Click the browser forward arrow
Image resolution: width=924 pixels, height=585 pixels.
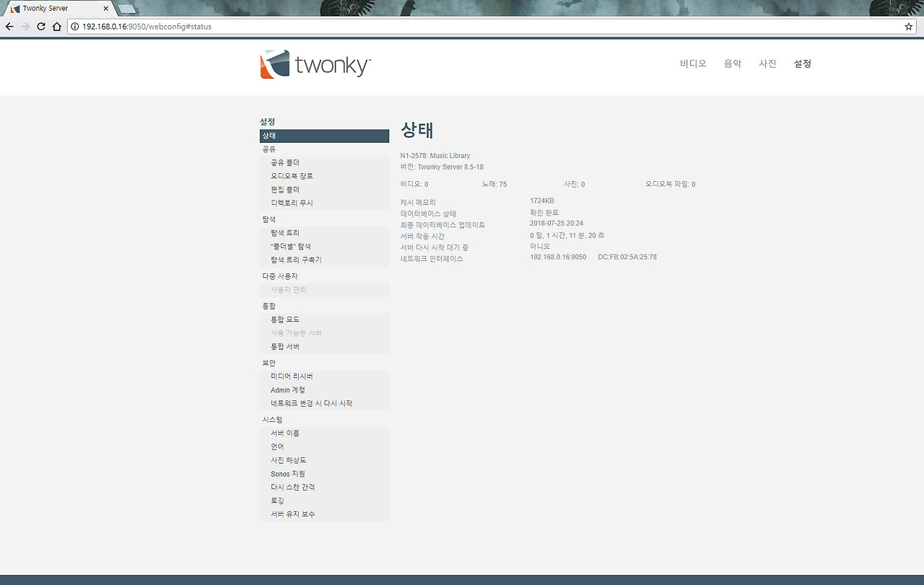click(x=25, y=27)
